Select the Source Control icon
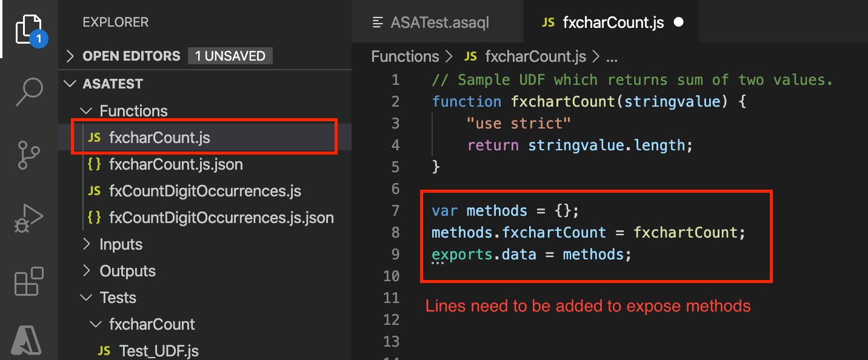 click(27, 155)
